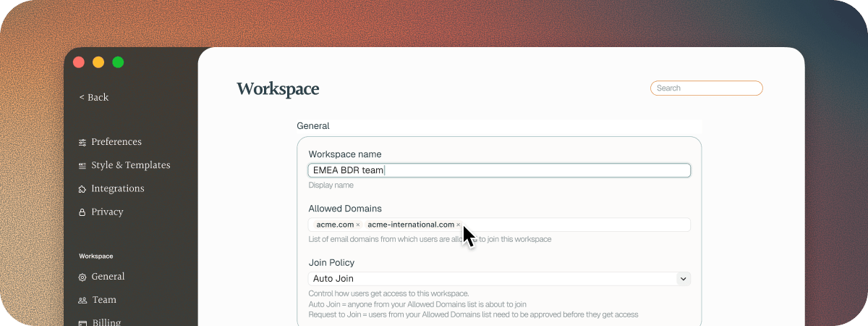868x326 pixels.
Task: Click the yellow minimize window button
Action: pyautogui.click(x=98, y=62)
